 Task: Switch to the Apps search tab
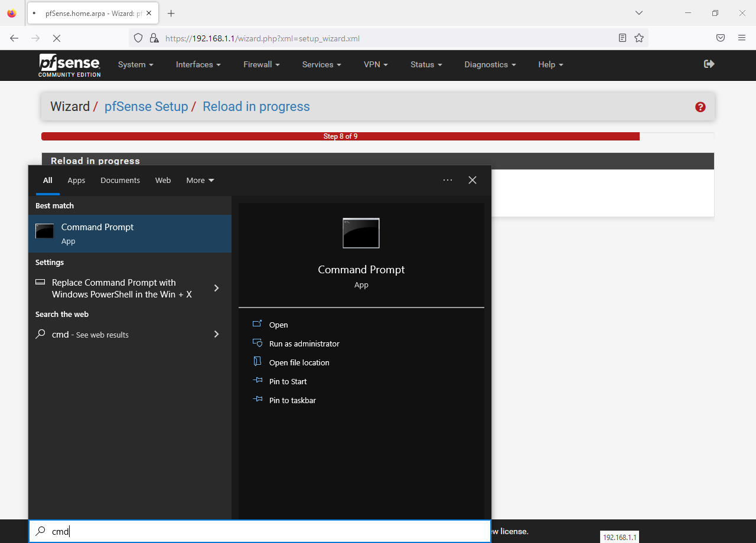point(76,181)
